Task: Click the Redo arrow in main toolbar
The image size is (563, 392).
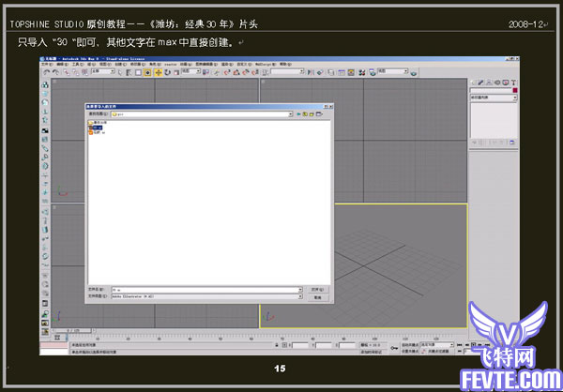Action: pos(55,72)
